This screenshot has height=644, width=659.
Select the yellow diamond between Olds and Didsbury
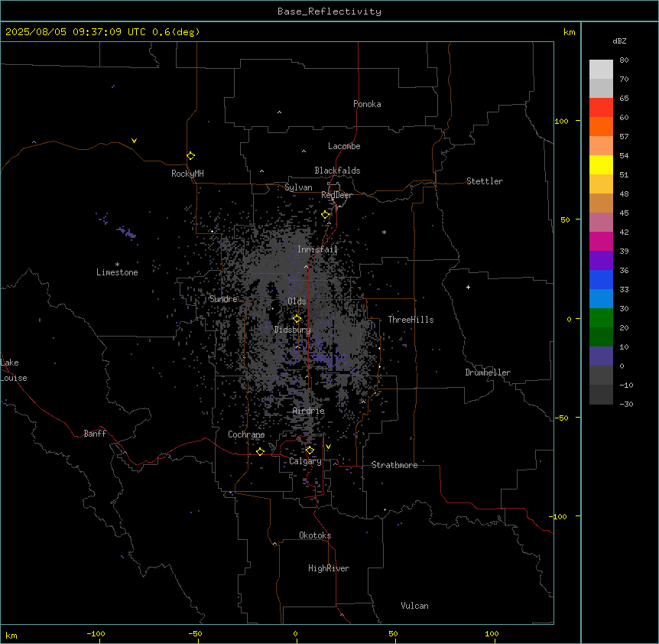[x=297, y=319]
